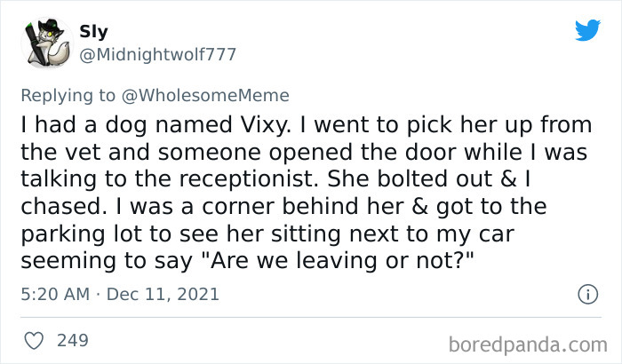Screen dimensions: 622x364
Task: Click the 249 likes count
Action: (x=72, y=340)
